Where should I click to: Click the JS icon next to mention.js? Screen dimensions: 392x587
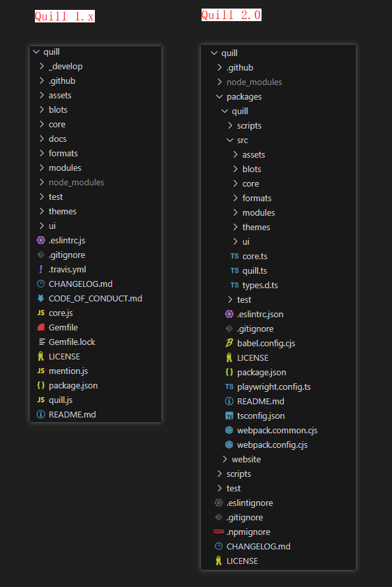click(x=41, y=371)
